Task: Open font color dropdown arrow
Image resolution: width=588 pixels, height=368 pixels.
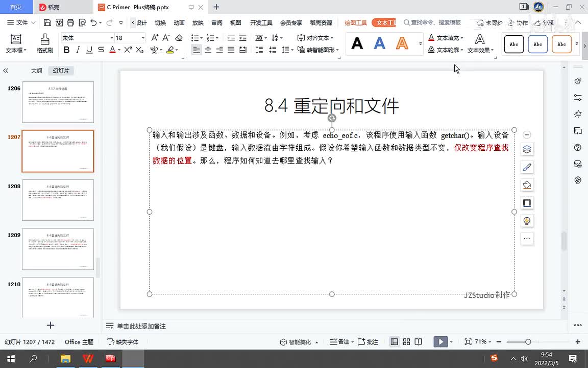Action: [119, 50]
